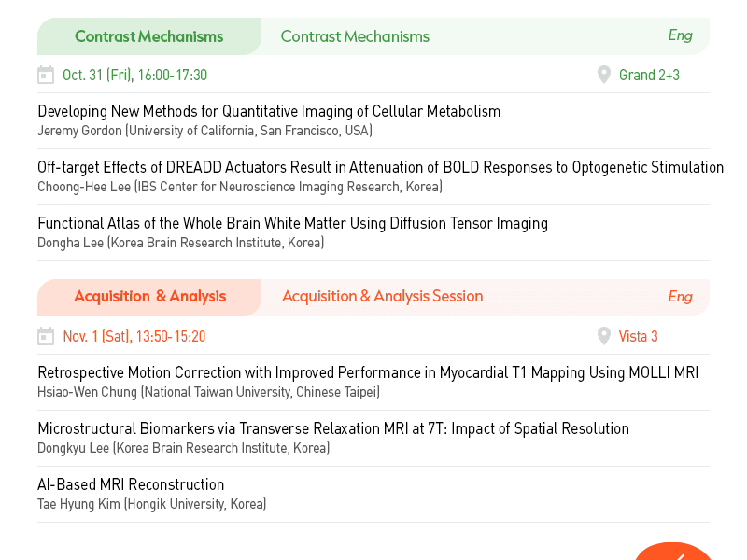Screen dimensions: 747x560
Task: Click the Nov. 1 (Sat), 13:50-15:20 time
Action: [x=134, y=336]
